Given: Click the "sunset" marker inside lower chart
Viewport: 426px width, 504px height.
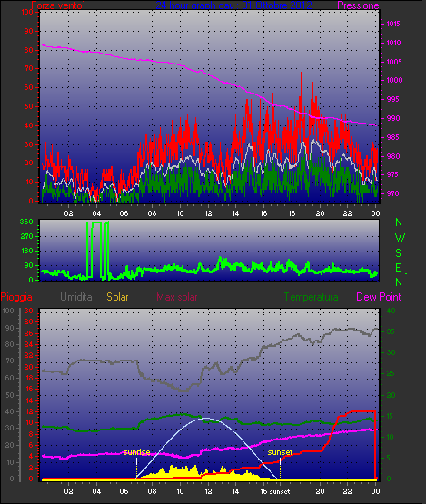Looking at the screenshot, I should (x=280, y=452).
